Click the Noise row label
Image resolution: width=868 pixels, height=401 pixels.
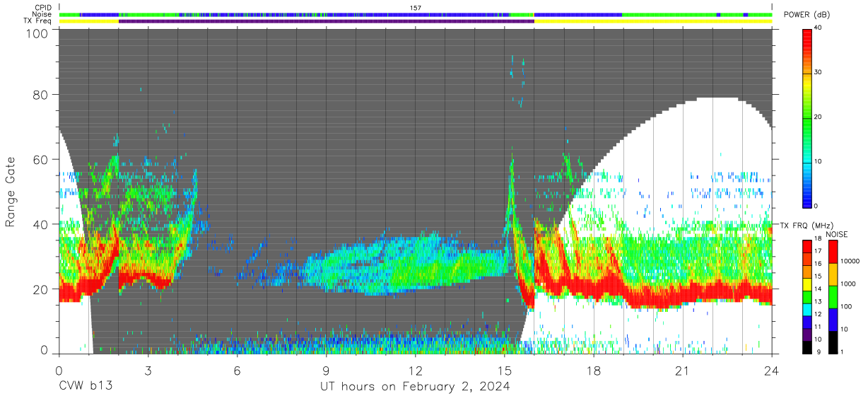coord(42,14)
